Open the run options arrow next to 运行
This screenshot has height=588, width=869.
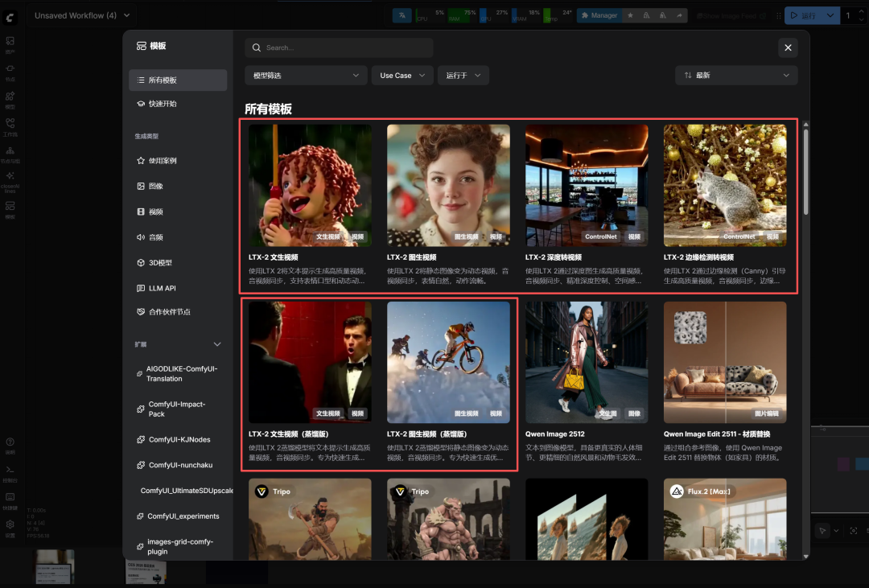830,15
